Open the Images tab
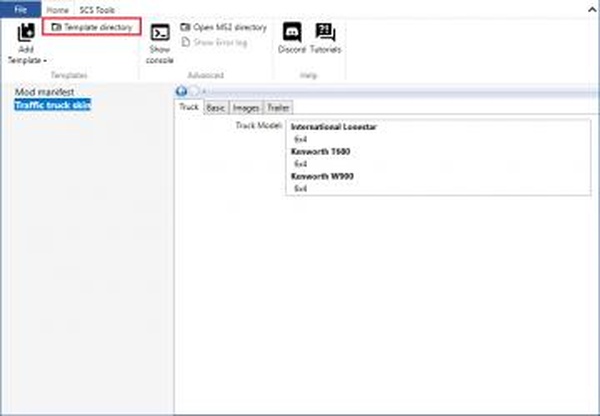The width and height of the screenshot is (600, 416). (246, 107)
